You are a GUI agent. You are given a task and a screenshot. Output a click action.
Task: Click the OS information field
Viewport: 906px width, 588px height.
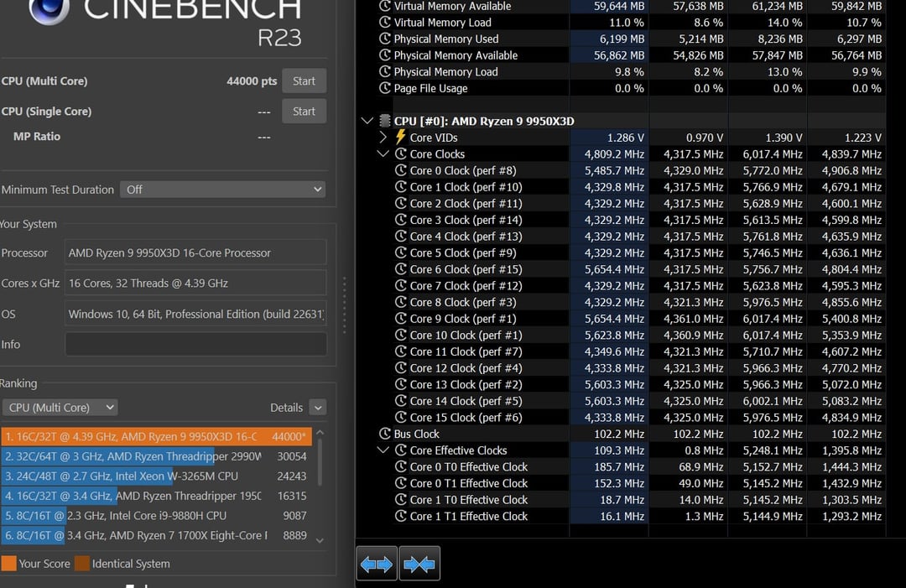coord(195,315)
